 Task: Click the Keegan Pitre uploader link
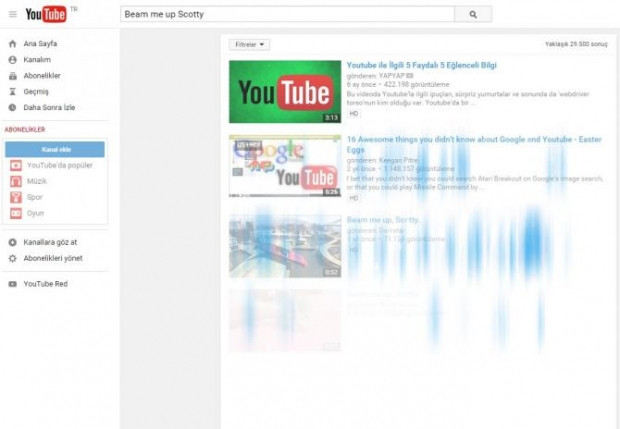pyautogui.click(x=398, y=160)
